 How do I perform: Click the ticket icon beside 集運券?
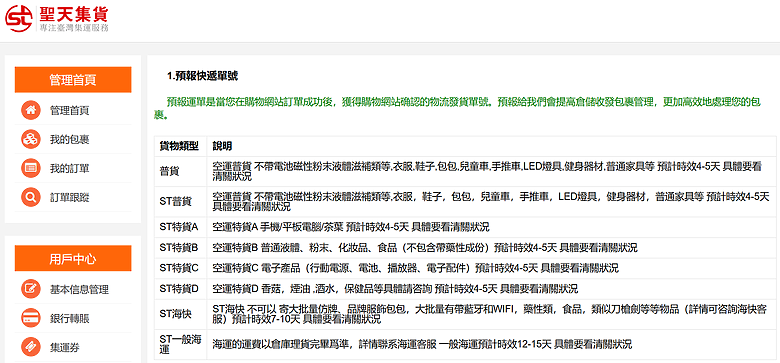tap(31, 347)
